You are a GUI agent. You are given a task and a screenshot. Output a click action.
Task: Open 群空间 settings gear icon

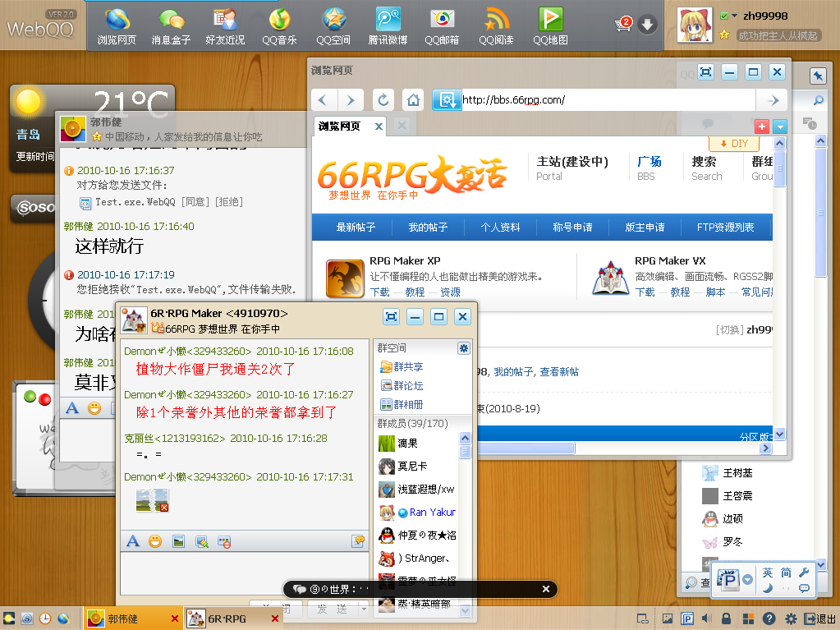(x=463, y=348)
